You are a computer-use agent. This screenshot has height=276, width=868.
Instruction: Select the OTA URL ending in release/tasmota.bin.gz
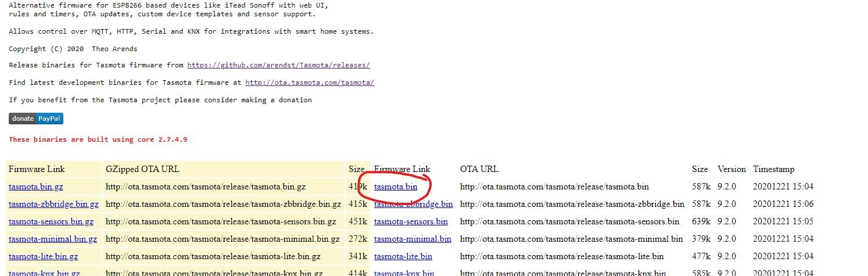click(x=206, y=187)
